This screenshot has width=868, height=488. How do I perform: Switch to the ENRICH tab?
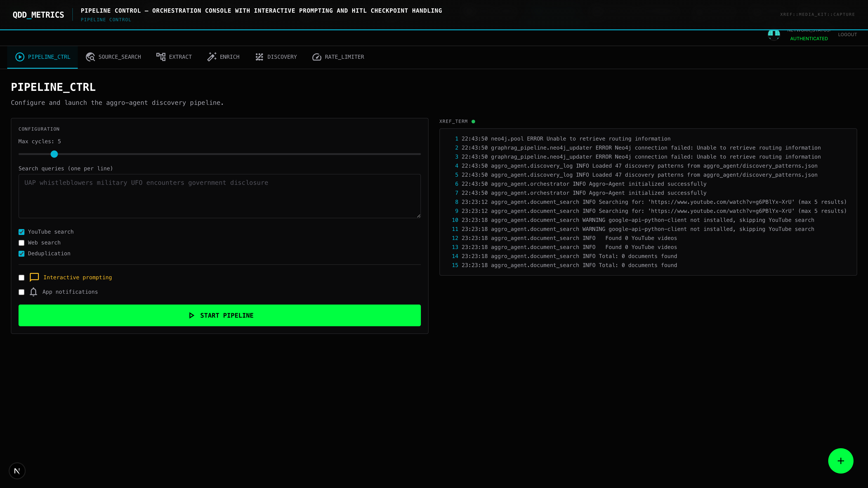(x=223, y=57)
